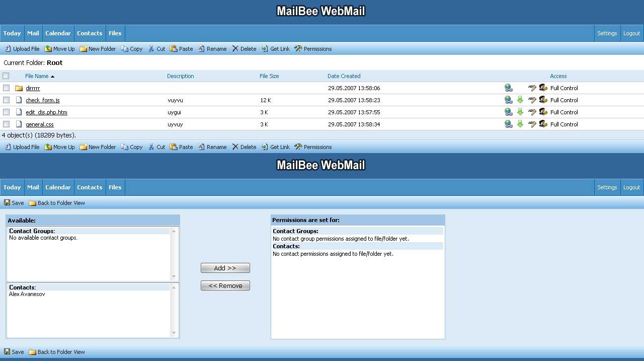Open Settings in file list screen header
Image resolution: width=644 pixels, height=361 pixels.
pos(607,33)
